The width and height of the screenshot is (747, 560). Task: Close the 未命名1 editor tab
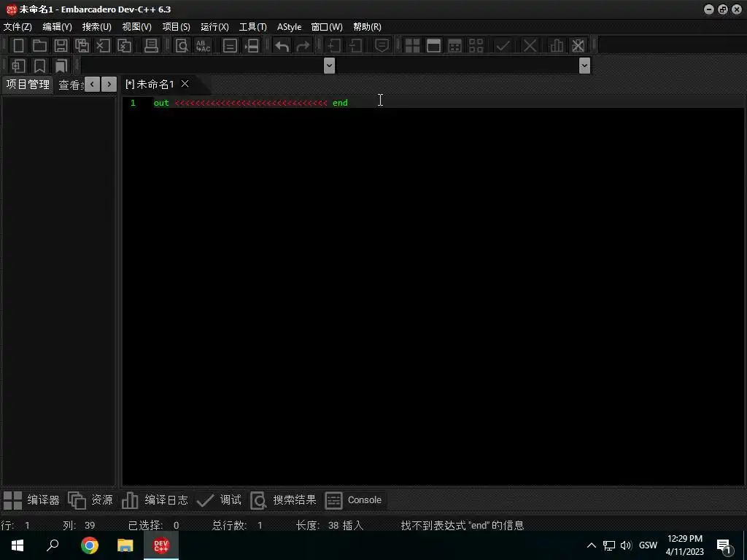[x=185, y=84]
